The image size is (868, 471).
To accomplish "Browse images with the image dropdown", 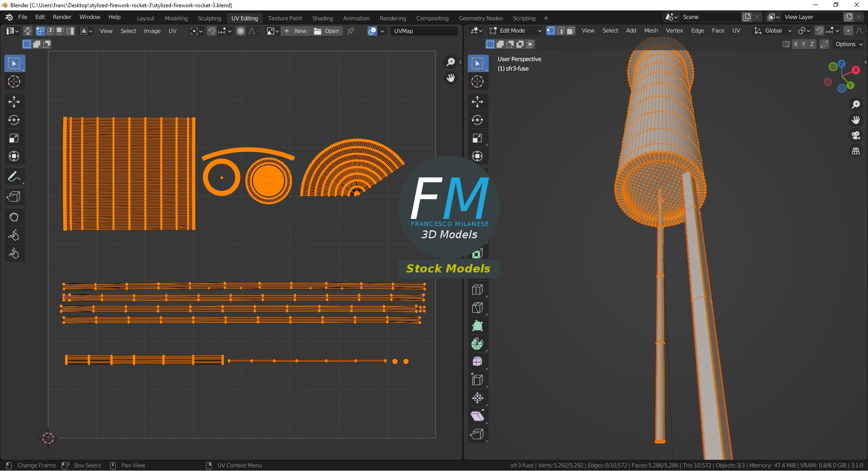I will pyautogui.click(x=273, y=31).
